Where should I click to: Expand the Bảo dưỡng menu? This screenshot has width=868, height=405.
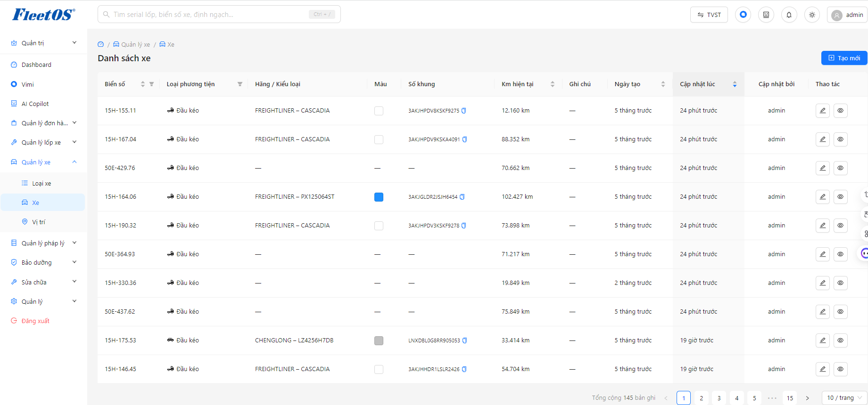click(43, 262)
